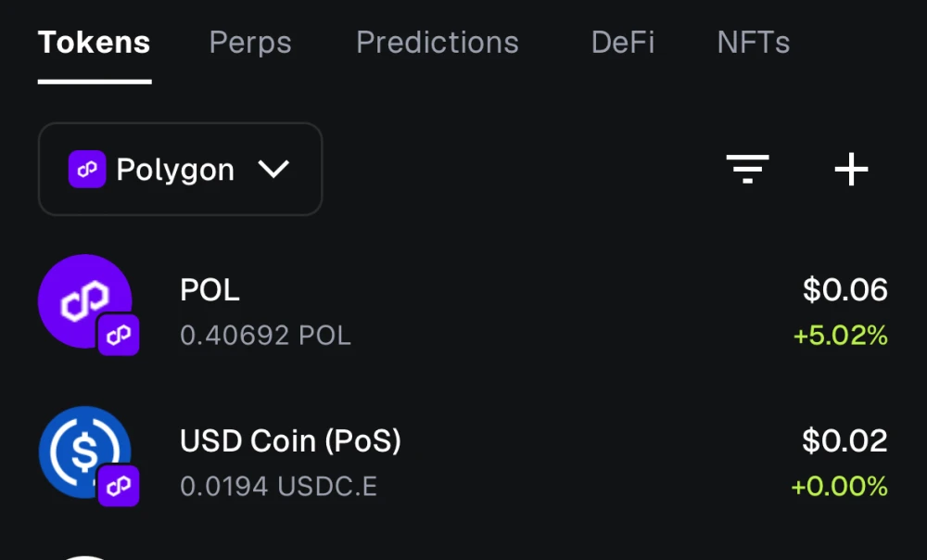Go to the DeFi tab
The height and width of the screenshot is (560, 927).
click(x=623, y=43)
